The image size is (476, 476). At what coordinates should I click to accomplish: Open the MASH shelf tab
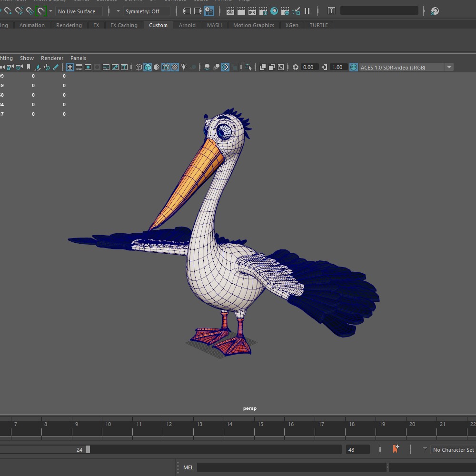click(214, 25)
